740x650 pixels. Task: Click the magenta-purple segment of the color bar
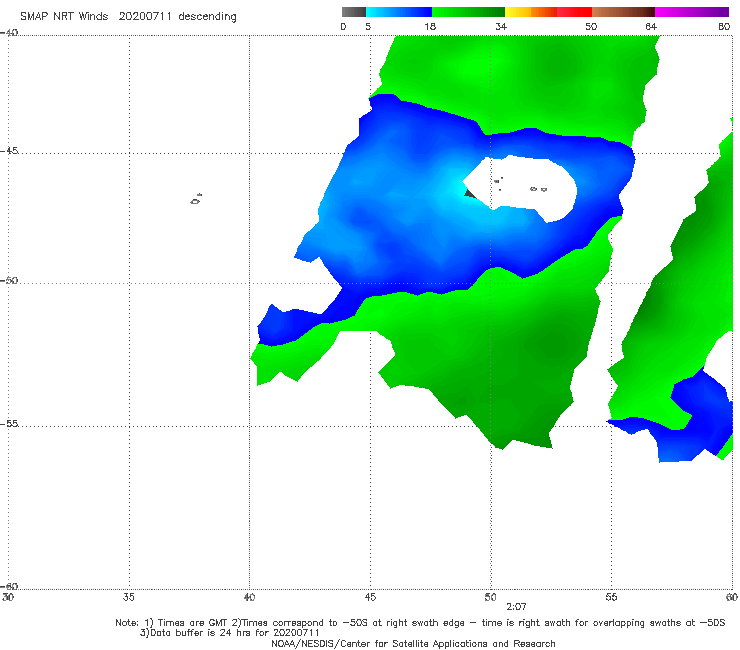pyautogui.click(x=692, y=12)
